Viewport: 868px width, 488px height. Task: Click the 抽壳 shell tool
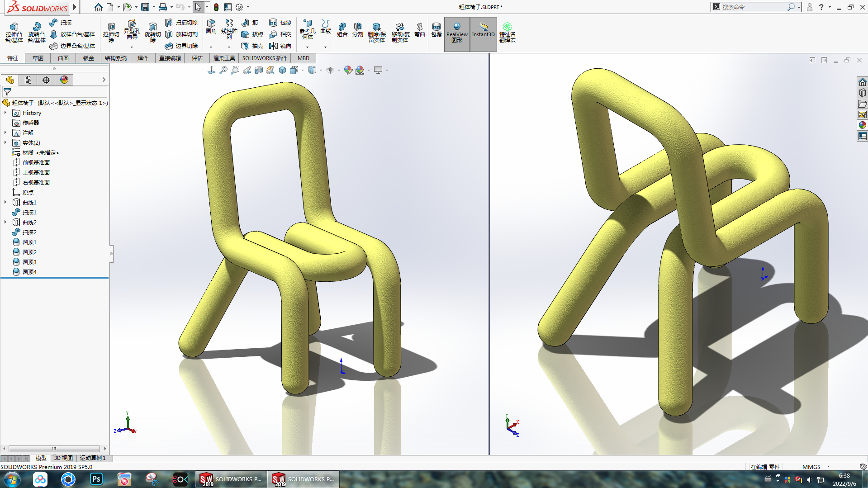pos(252,46)
